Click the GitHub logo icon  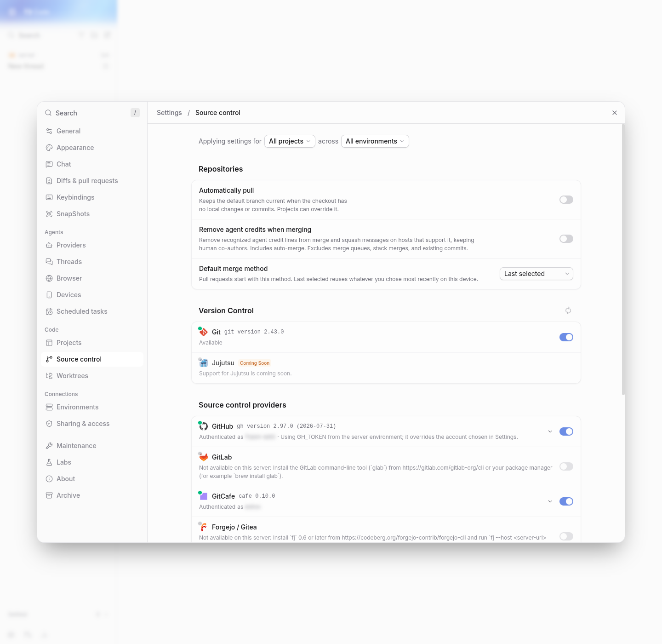tap(203, 426)
